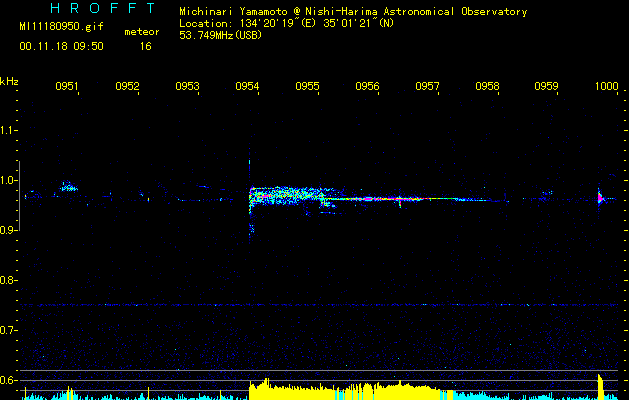
Task: Click the 0956 time axis marker
Action: (367, 86)
